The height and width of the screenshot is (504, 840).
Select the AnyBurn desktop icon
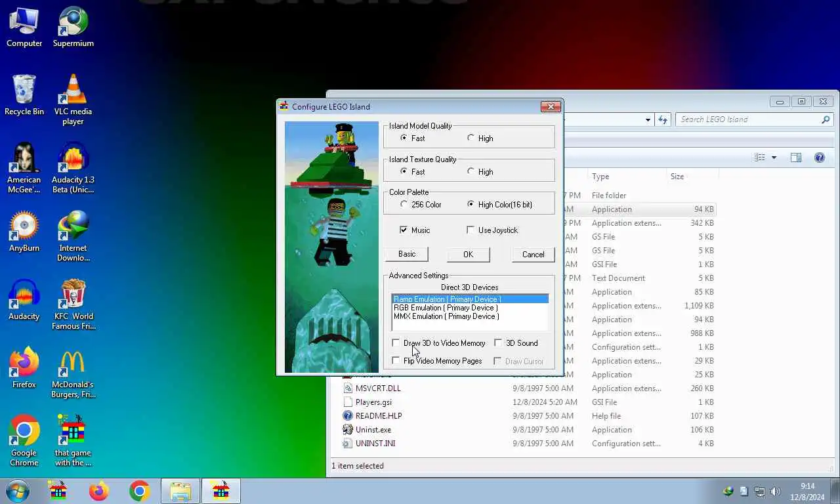(24, 232)
